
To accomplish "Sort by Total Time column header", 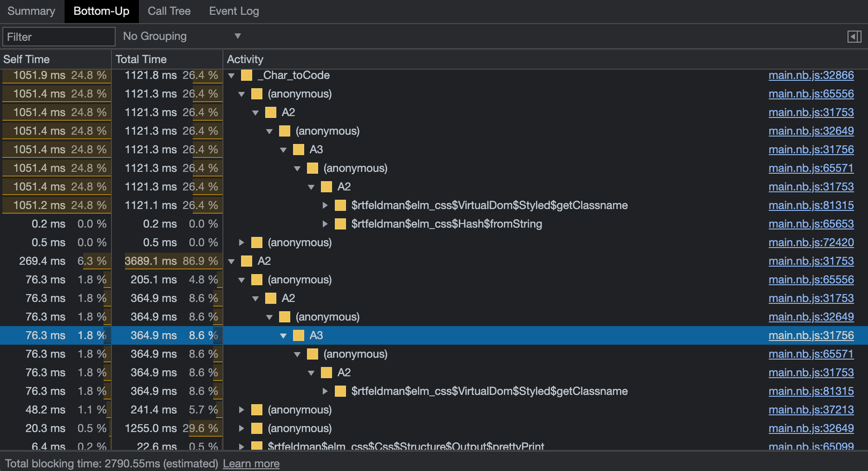I will (167, 59).
